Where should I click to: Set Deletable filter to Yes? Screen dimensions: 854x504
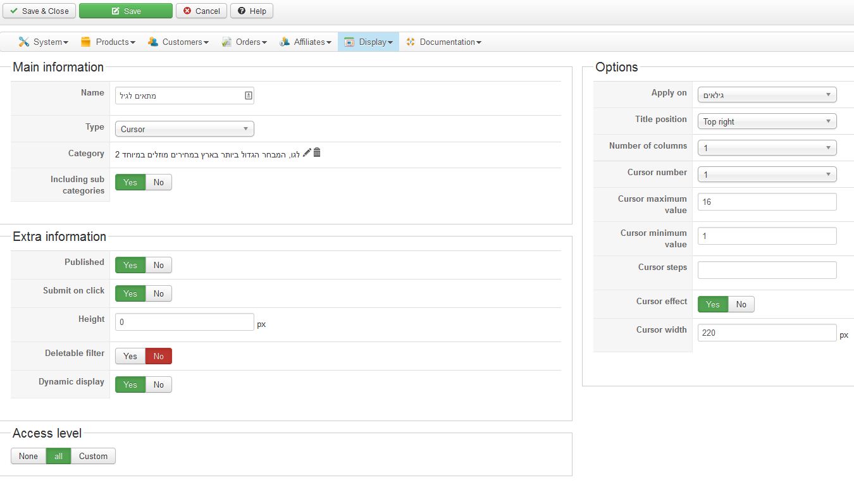coord(130,357)
